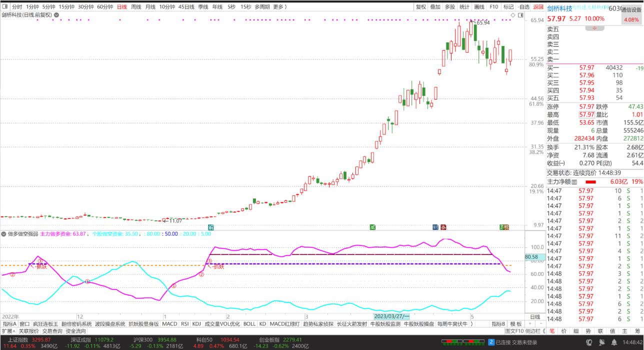
Task: Select the MACD indicator tab
Action: coord(169,324)
